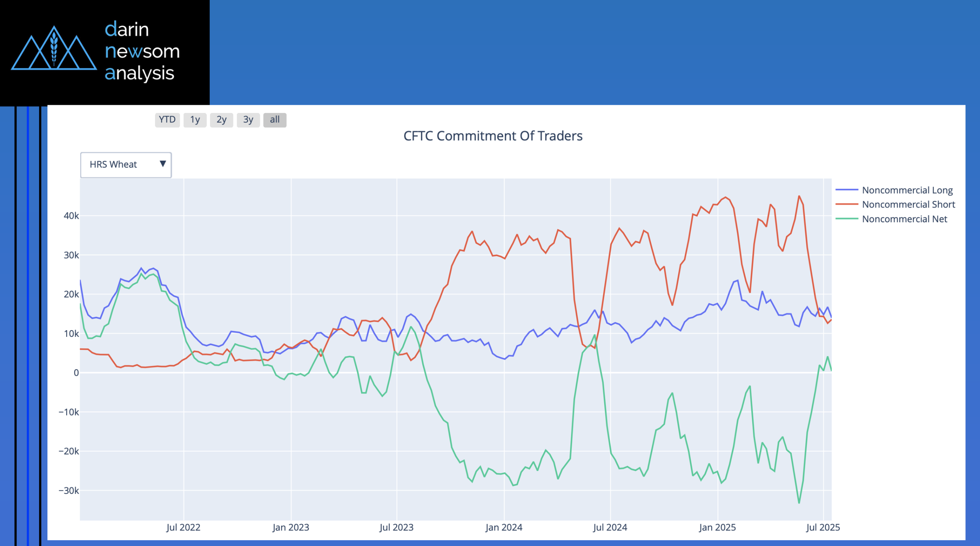The image size is (980, 546).
Task: Toggle Noncommercial Long legend entry
Action: tap(907, 190)
